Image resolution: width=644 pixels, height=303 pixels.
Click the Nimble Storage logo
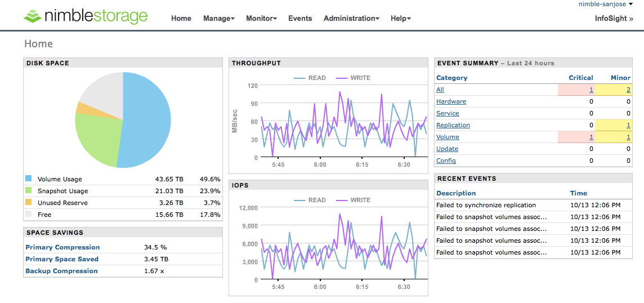pos(86,15)
